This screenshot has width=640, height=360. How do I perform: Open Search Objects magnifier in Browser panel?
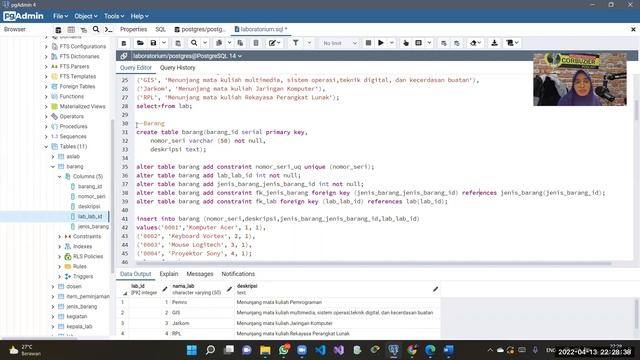point(96,29)
